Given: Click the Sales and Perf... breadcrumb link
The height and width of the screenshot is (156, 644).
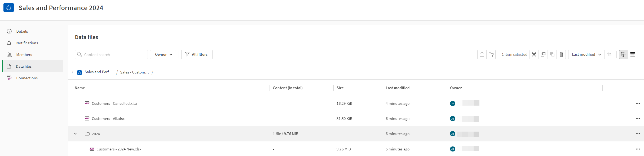Looking at the screenshot, I should pyautogui.click(x=98, y=72).
